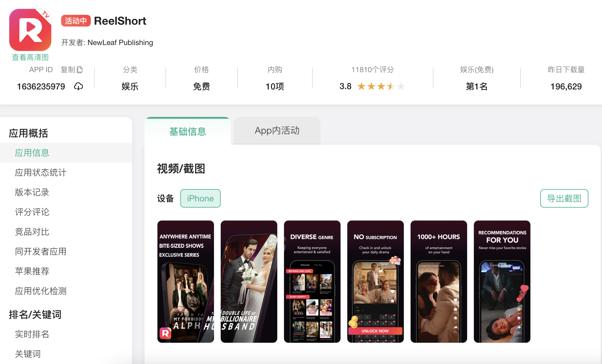This screenshot has height=364, width=602.
Task: Open 1000+ Hours screenshot thumbnail
Action: coord(439,282)
